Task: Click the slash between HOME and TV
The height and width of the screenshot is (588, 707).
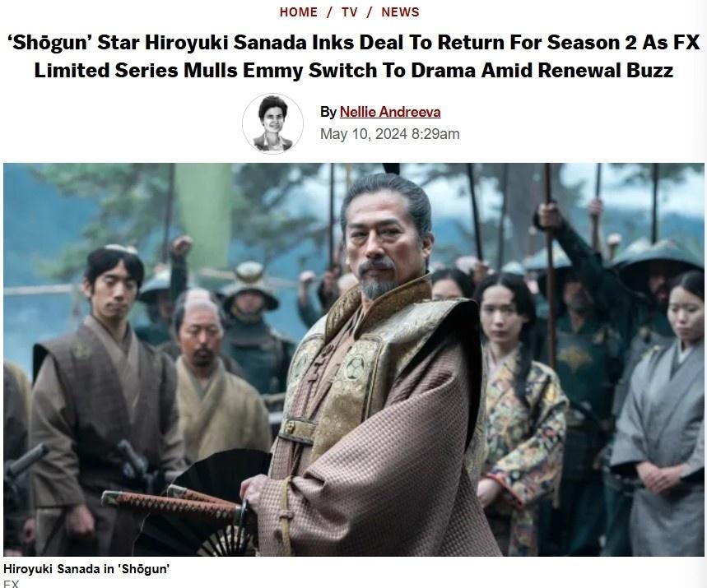Action: pyautogui.click(x=329, y=12)
